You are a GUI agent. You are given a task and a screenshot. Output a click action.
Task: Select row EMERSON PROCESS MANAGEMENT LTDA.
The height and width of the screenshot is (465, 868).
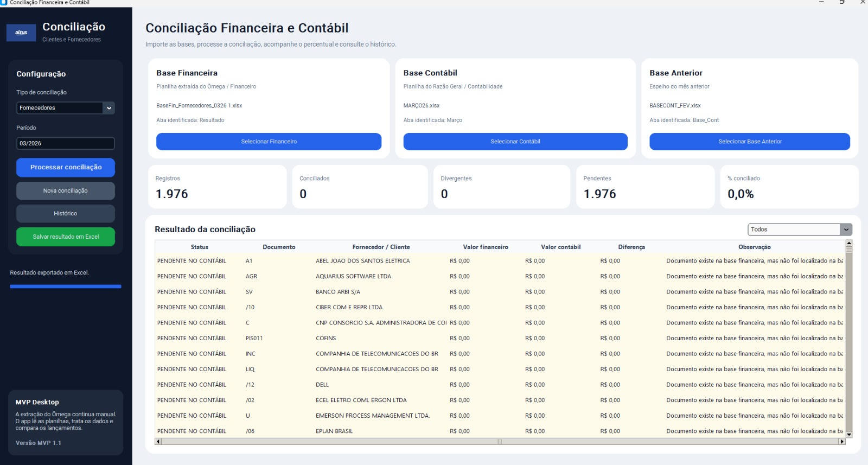point(500,416)
